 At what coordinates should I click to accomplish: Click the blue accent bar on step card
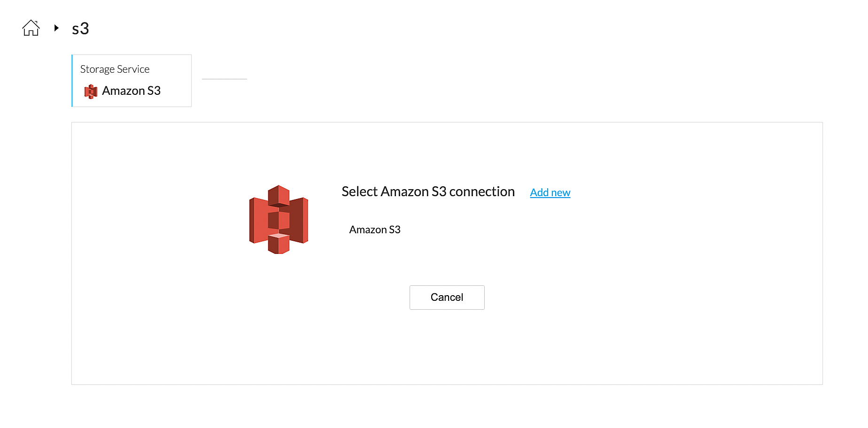click(72, 81)
